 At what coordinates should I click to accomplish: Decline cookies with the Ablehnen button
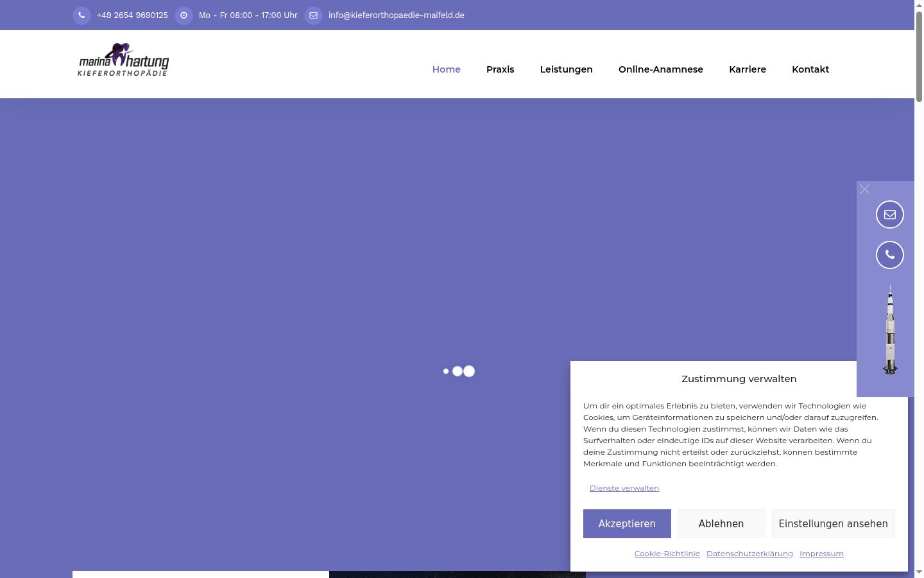721,524
